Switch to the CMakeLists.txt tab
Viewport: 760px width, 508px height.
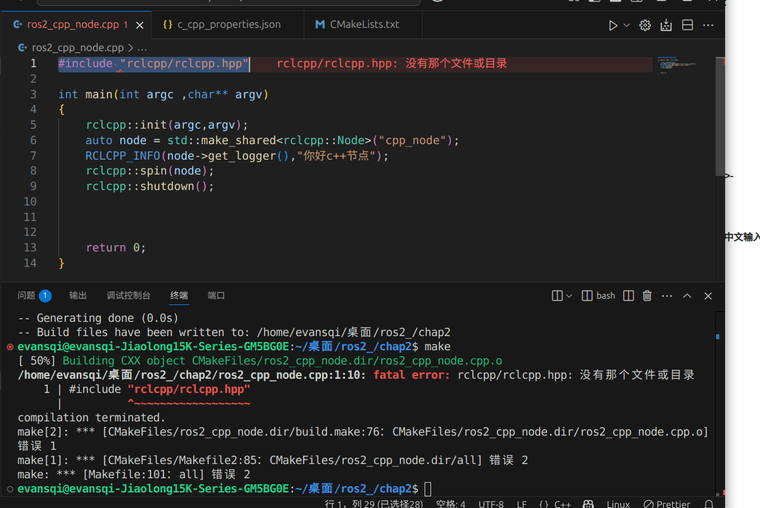364,24
